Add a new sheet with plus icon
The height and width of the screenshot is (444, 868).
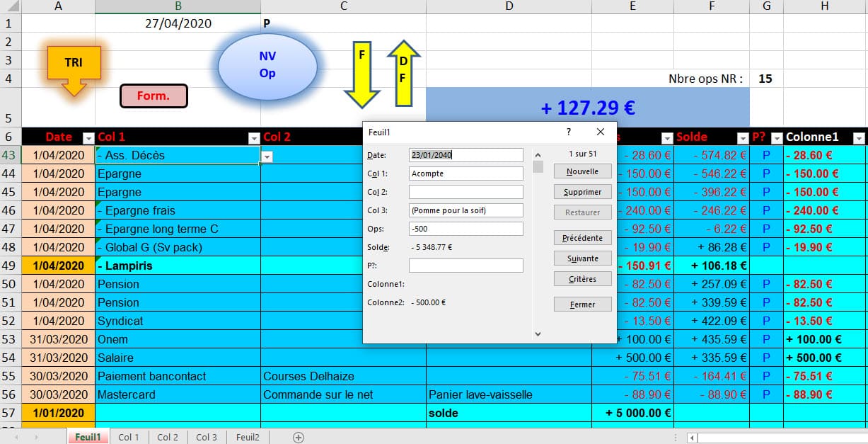tap(299, 438)
